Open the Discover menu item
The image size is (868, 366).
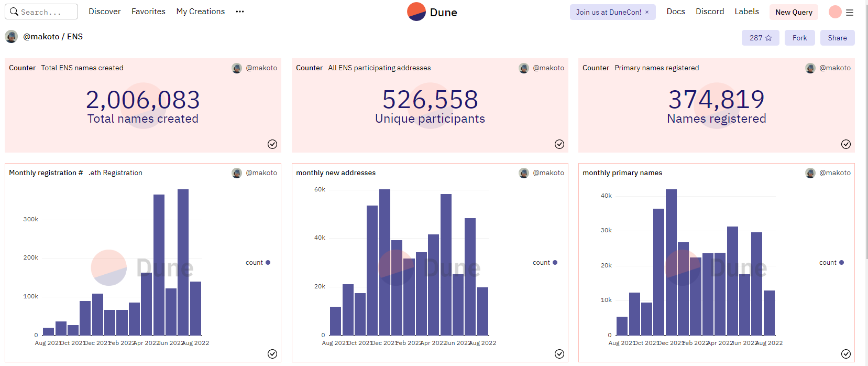105,12
